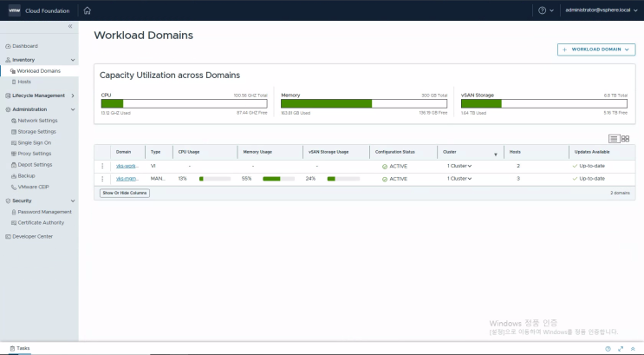Click vks-mgm CPU usage 13% bar
This screenshot has height=355, width=644.
pos(215,179)
